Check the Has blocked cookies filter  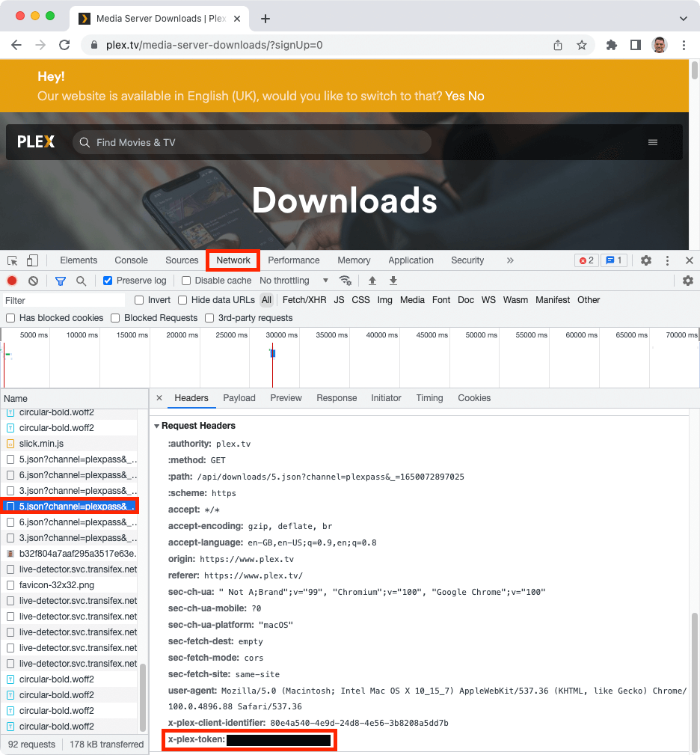pos(10,317)
